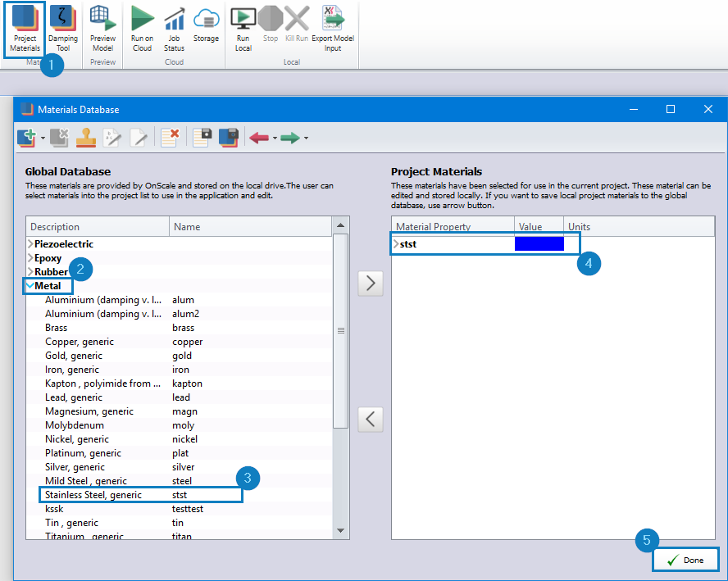
Task: Open dropdown next to green right arrow
Action: pyautogui.click(x=306, y=138)
